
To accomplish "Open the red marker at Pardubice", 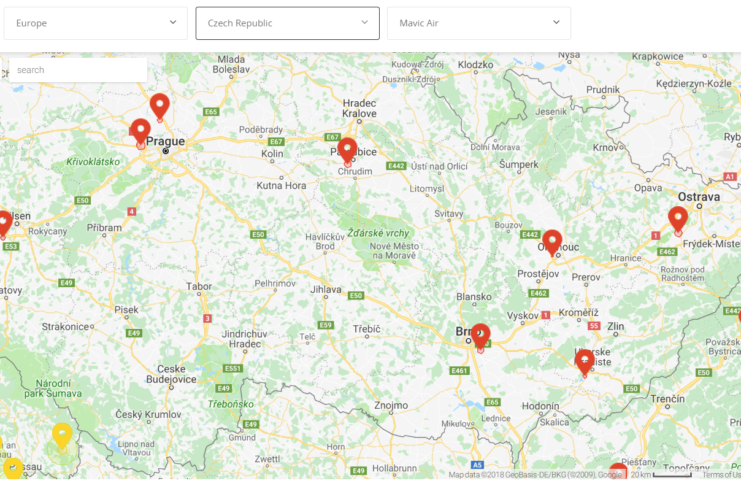I will pos(347,149).
